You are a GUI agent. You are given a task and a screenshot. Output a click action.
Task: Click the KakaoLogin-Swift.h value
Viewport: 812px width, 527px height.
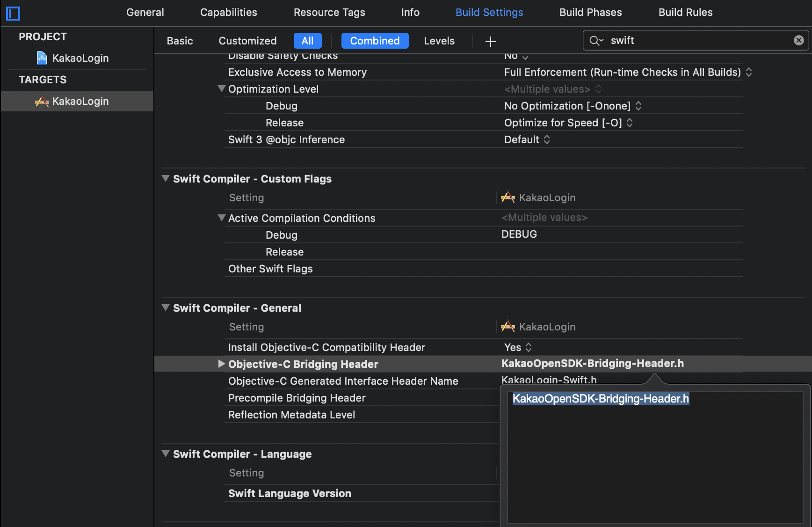(x=549, y=380)
